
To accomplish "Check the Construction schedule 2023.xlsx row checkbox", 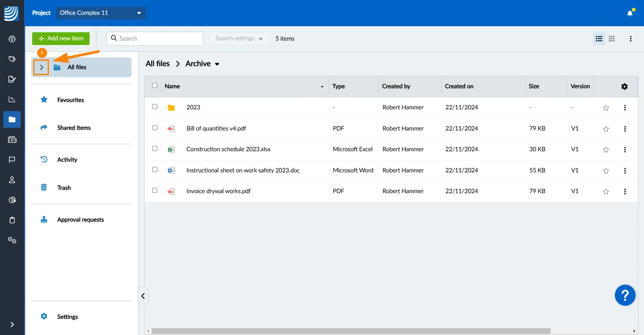I will [x=155, y=148].
